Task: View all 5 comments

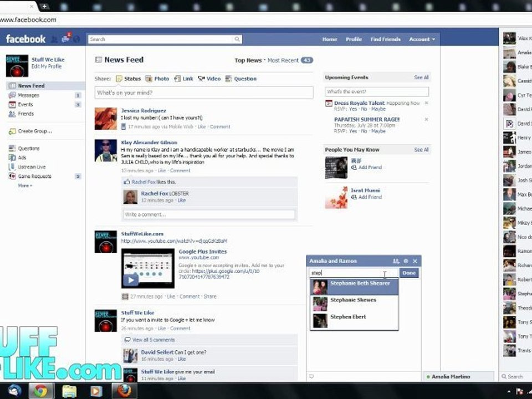Action: tap(154, 340)
